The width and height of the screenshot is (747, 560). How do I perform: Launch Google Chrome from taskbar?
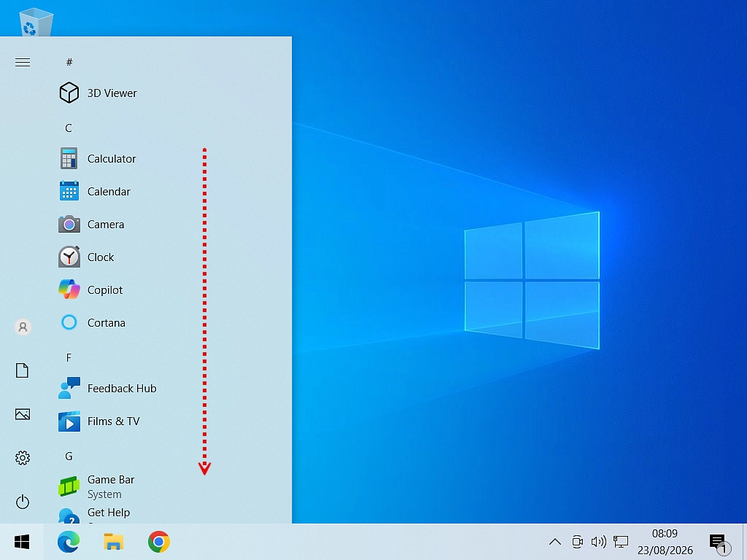[x=158, y=542]
